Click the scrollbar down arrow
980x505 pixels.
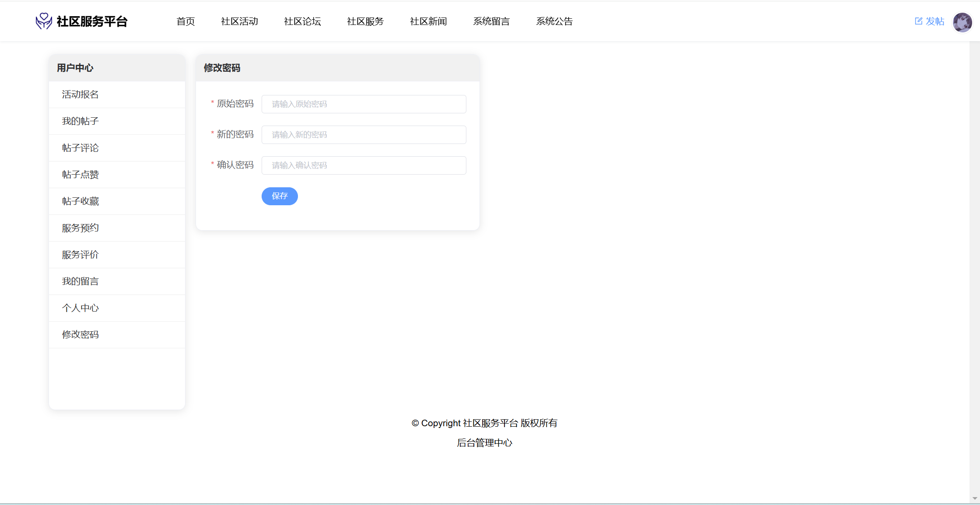[x=974, y=498]
